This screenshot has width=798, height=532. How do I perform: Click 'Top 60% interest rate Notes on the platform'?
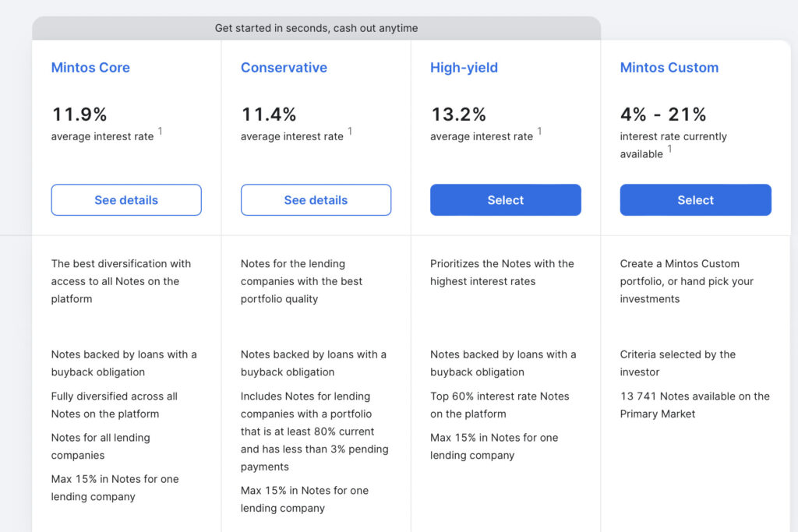(x=500, y=405)
